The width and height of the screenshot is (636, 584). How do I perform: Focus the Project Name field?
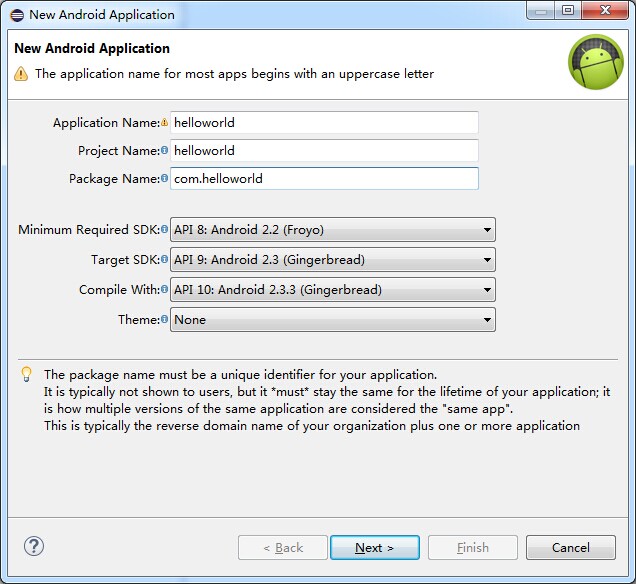324,150
